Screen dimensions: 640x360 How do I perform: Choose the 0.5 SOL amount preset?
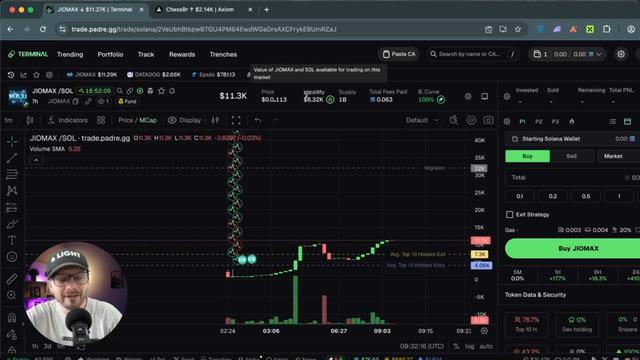(586, 196)
